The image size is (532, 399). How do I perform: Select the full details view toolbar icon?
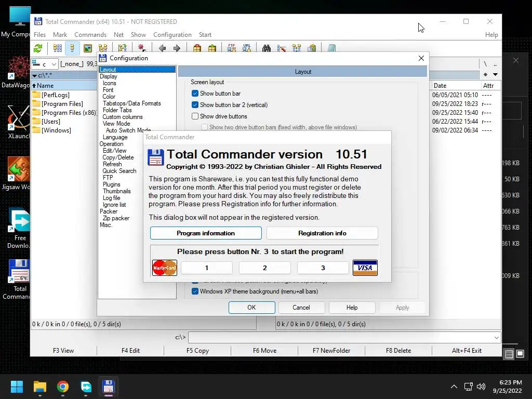point(72,48)
